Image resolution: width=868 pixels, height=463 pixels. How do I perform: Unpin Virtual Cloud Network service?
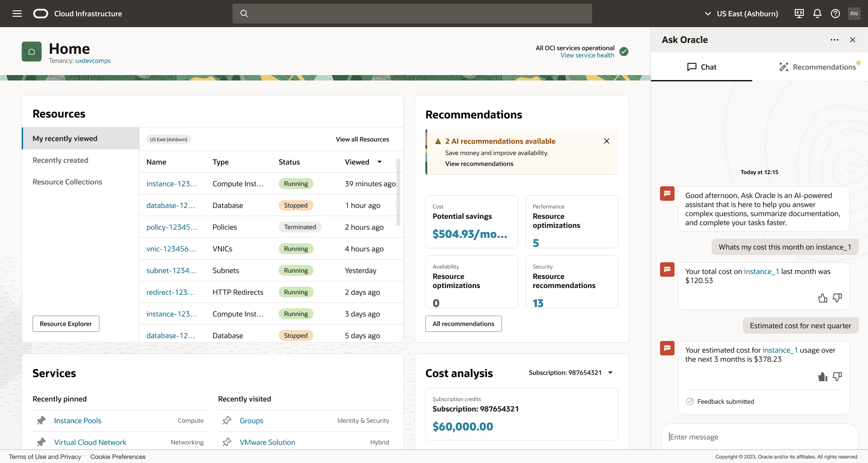(41, 442)
